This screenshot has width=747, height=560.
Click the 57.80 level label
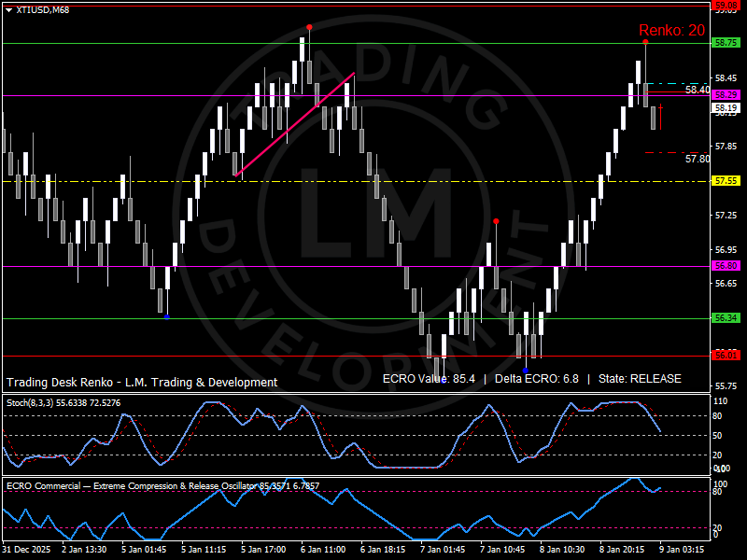coord(697,160)
